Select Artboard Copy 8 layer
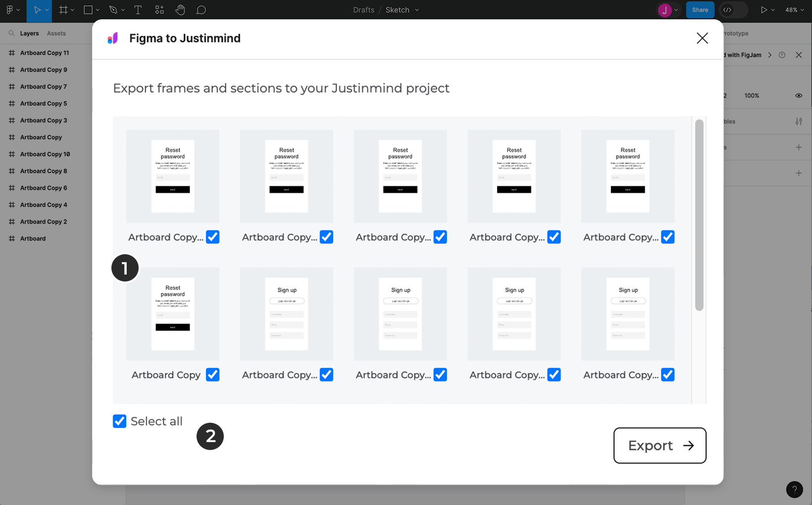The width and height of the screenshot is (812, 505). 44,171
